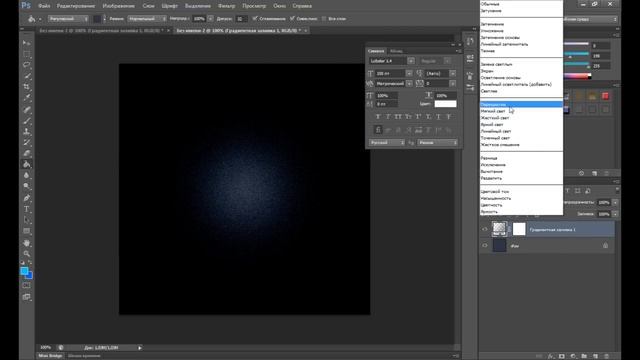Open the opacity slider arrow in options bar

pyautogui.click(x=210, y=19)
